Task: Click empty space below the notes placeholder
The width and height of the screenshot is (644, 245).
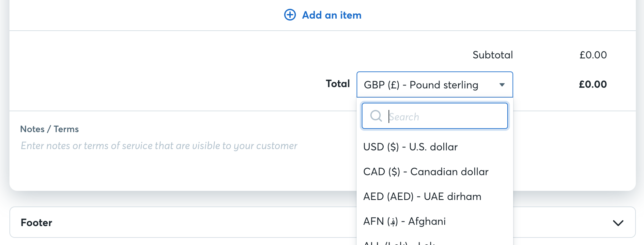Action: [163, 171]
